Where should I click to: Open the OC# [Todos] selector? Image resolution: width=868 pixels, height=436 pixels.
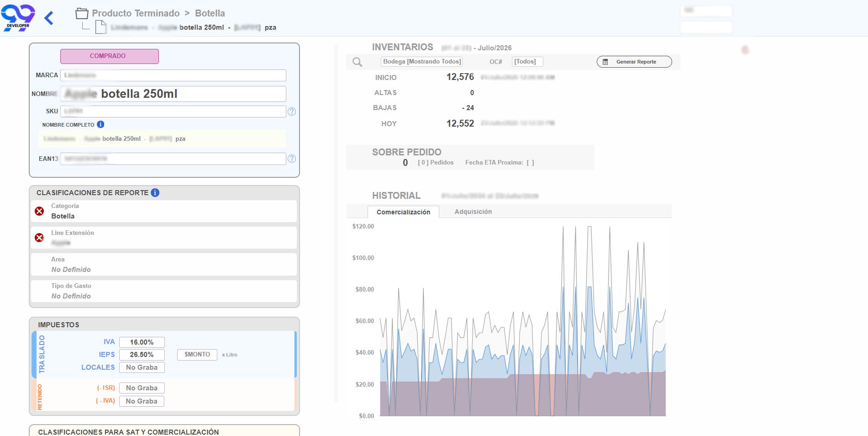coord(527,62)
